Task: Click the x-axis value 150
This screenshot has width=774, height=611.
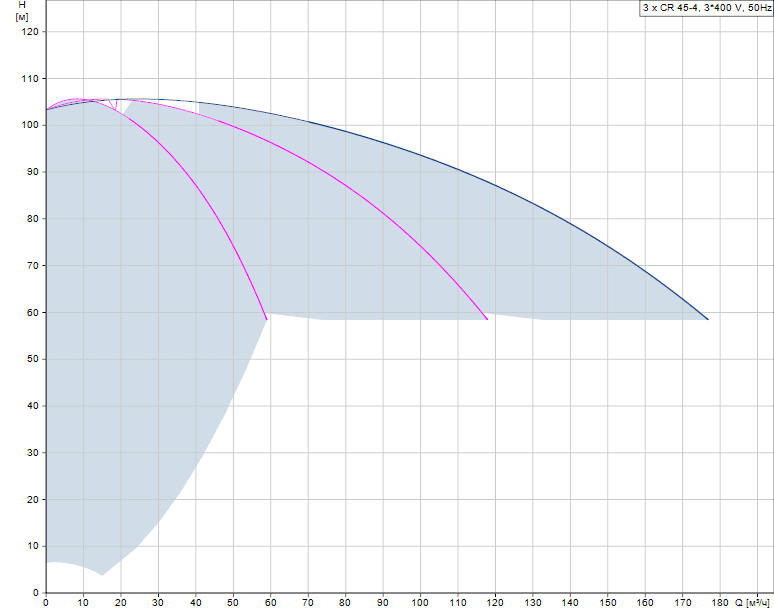Action: [608, 603]
